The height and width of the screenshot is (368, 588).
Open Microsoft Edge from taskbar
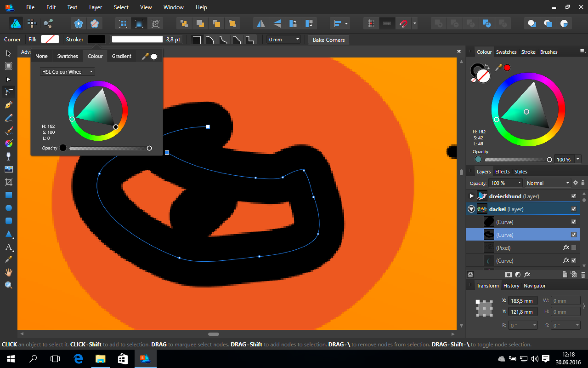78,359
